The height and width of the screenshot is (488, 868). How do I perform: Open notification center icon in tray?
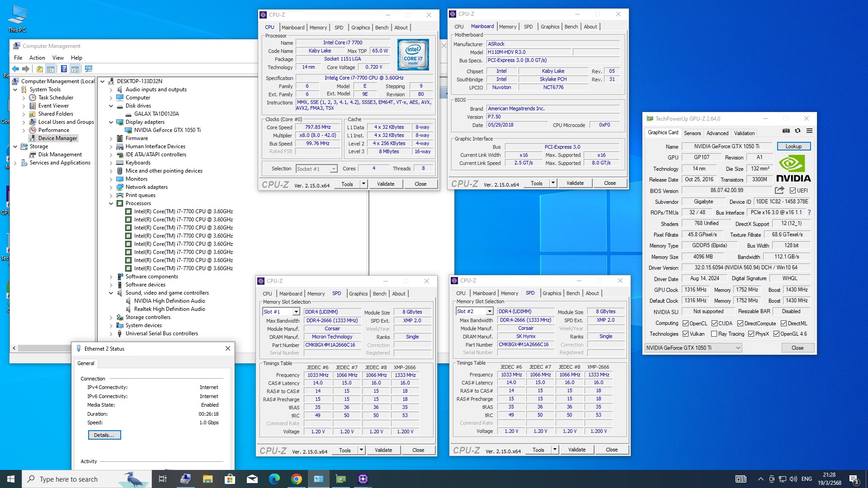point(854,479)
